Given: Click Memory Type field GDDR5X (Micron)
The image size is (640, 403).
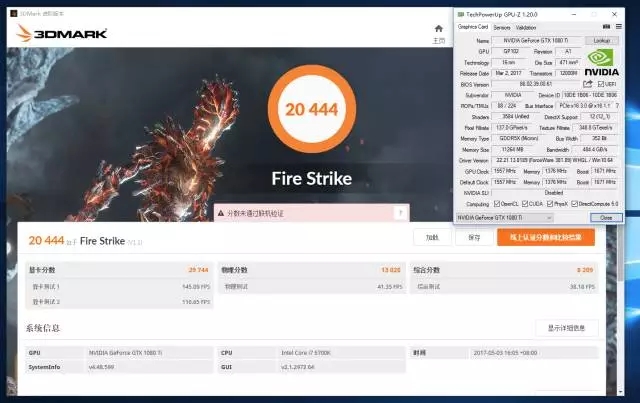Looking at the screenshot, I should (x=519, y=138).
